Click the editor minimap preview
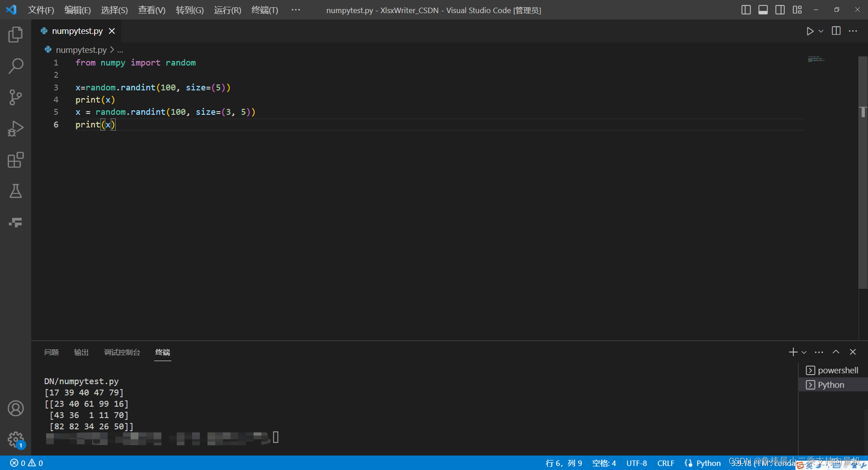The image size is (868, 470). tap(816, 59)
